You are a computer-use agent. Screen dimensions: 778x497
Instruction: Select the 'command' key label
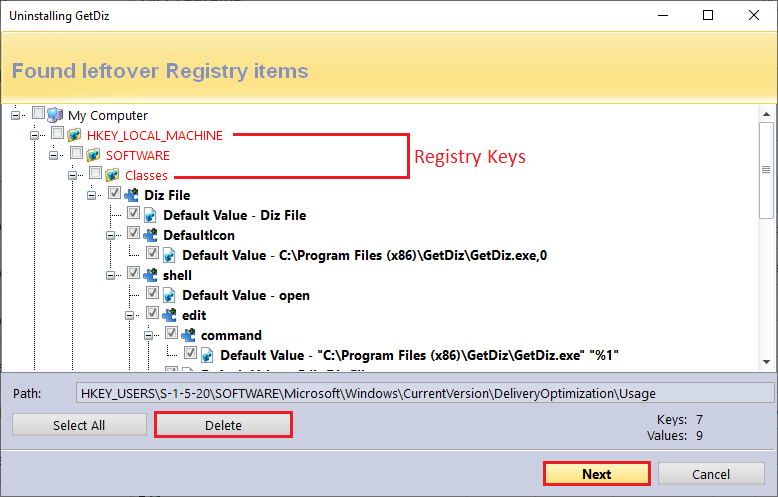pyautogui.click(x=231, y=336)
